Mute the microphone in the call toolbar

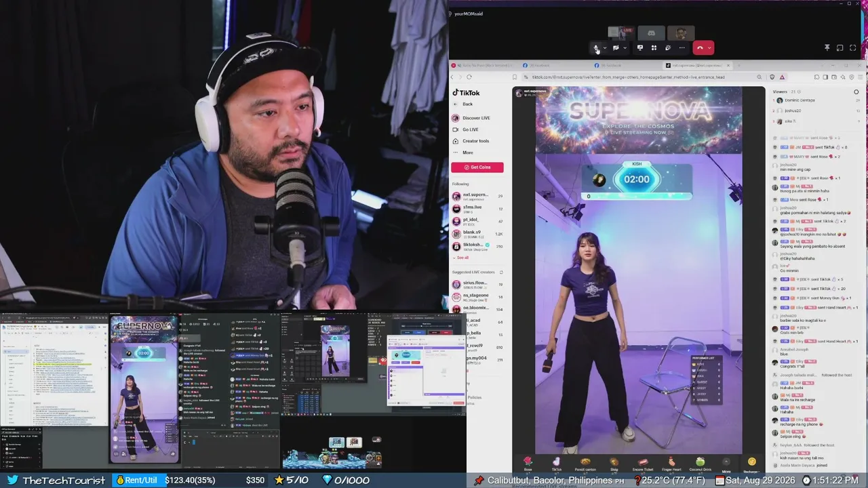pyautogui.click(x=596, y=48)
